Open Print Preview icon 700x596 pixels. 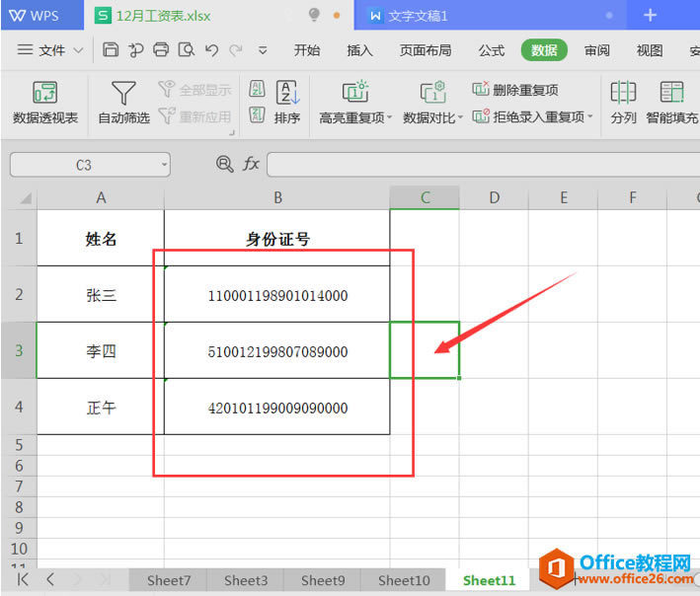click(186, 49)
